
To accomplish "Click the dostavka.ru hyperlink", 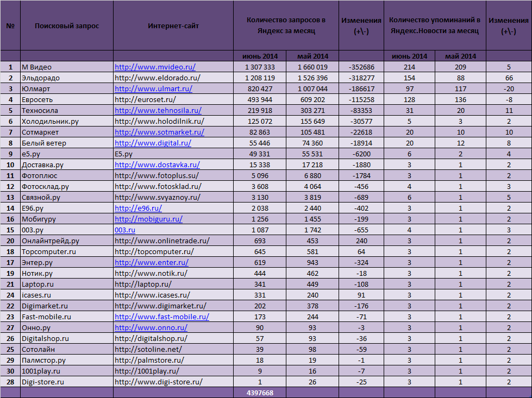I will point(157,165).
